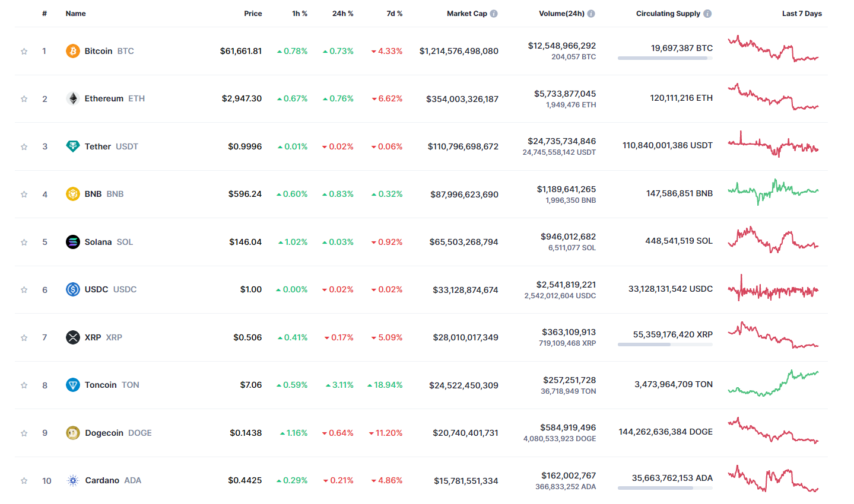Click the black XRP logo icon
The image size is (854, 504).
point(72,337)
